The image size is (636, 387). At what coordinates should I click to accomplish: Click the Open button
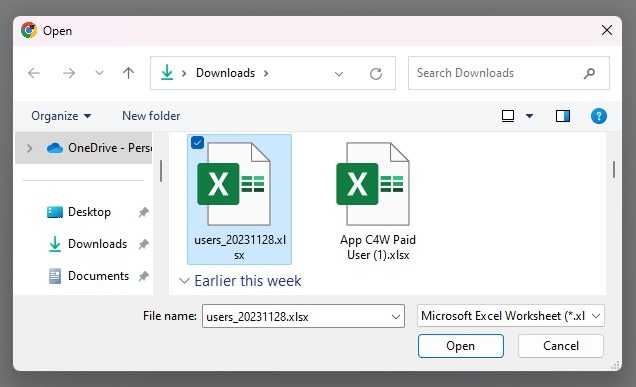tap(461, 346)
